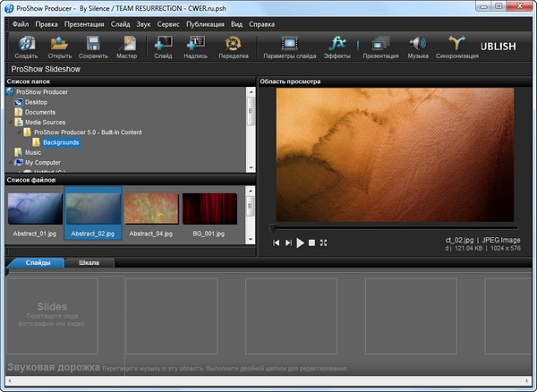Click the Создать (Create) toolbar icon

click(x=26, y=44)
